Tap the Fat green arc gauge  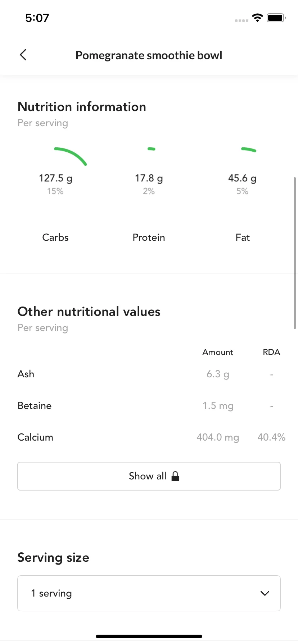(x=249, y=150)
